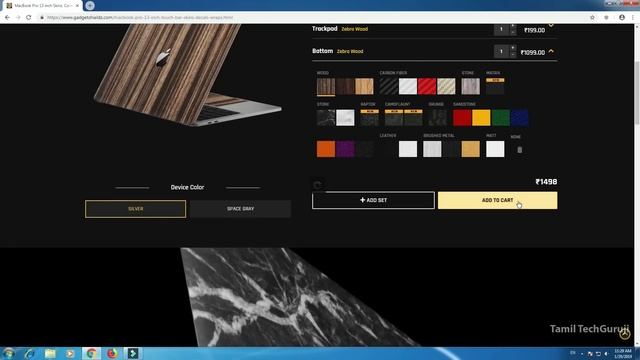640x360 pixels.
Task: Choose the dark brown Wood swatch
Action: (x=345, y=87)
